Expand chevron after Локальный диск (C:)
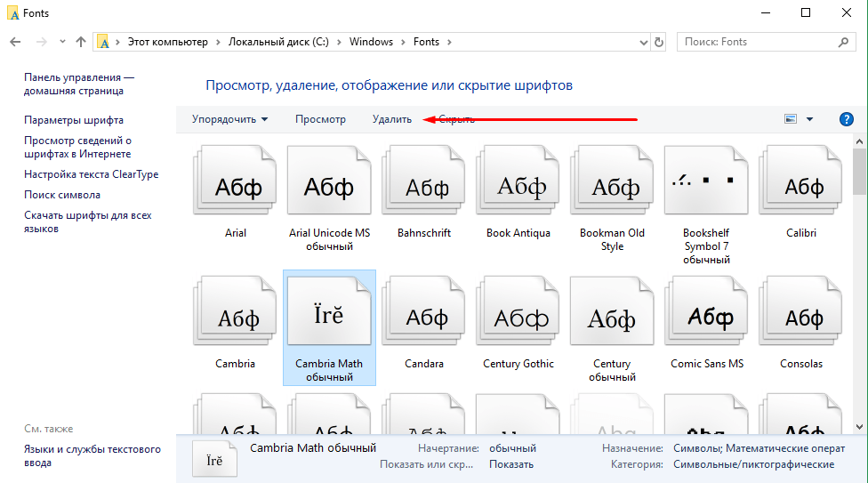868x483 pixels. pos(339,42)
